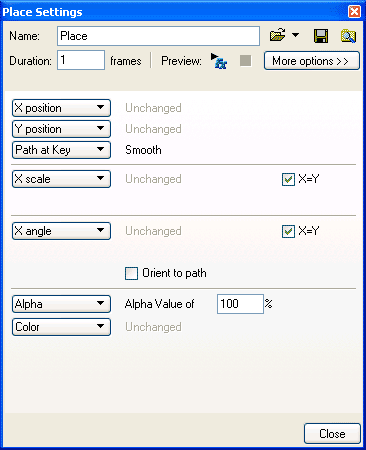This screenshot has height=450, width=366.
Task: Toggle the X=Y checkbox next to X angle
Action: [x=288, y=231]
